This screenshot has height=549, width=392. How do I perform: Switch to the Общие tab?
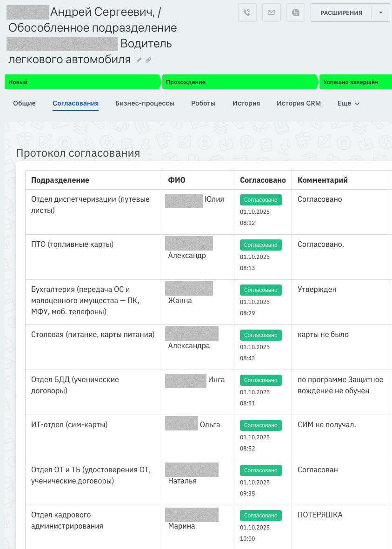(x=24, y=103)
